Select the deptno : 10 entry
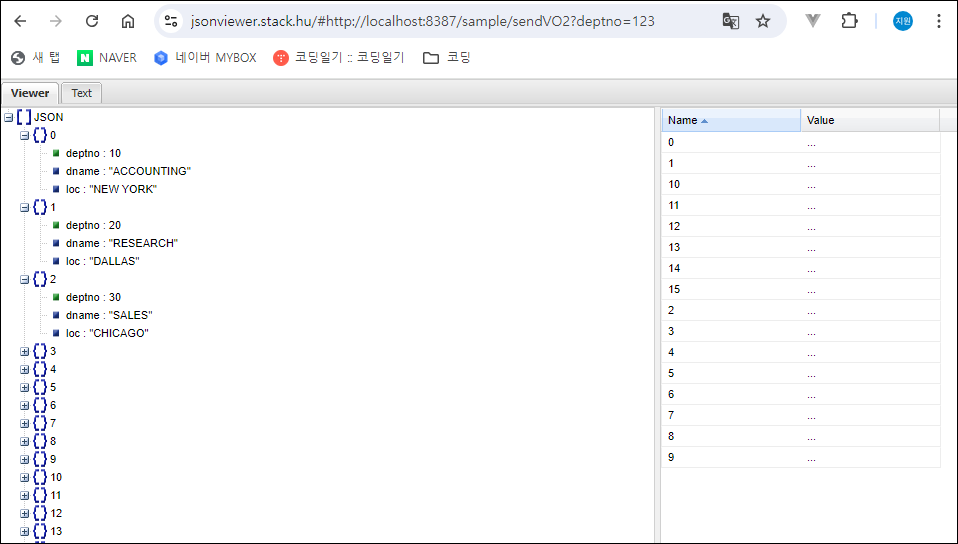Image resolution: width=958 pixels, height=544 pixels. (93, 153)
